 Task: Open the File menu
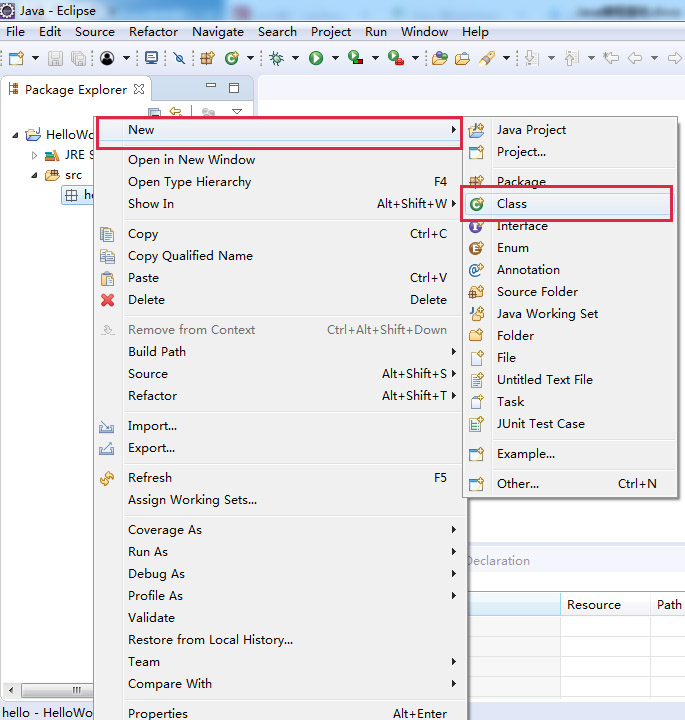pyautogui.click(x=15, y=32)
